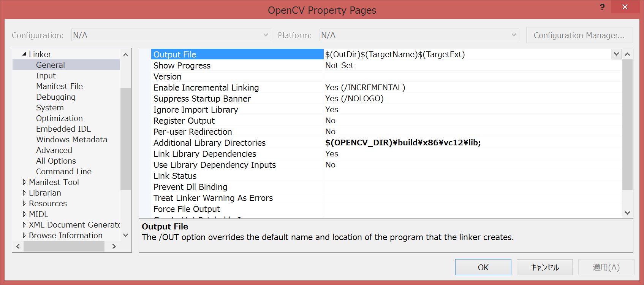This screenshot has width=644, height=285.
Task: Open Output File value dropdown arrow
Action: tap(616, 54)
